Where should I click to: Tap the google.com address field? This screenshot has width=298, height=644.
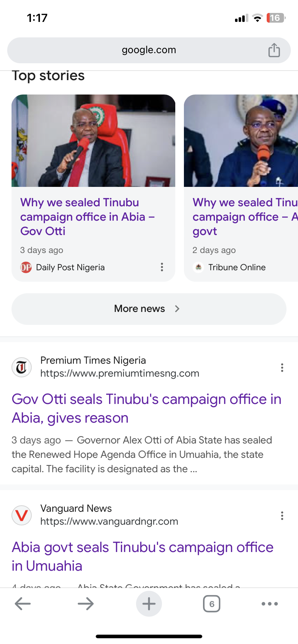(149, 50)
